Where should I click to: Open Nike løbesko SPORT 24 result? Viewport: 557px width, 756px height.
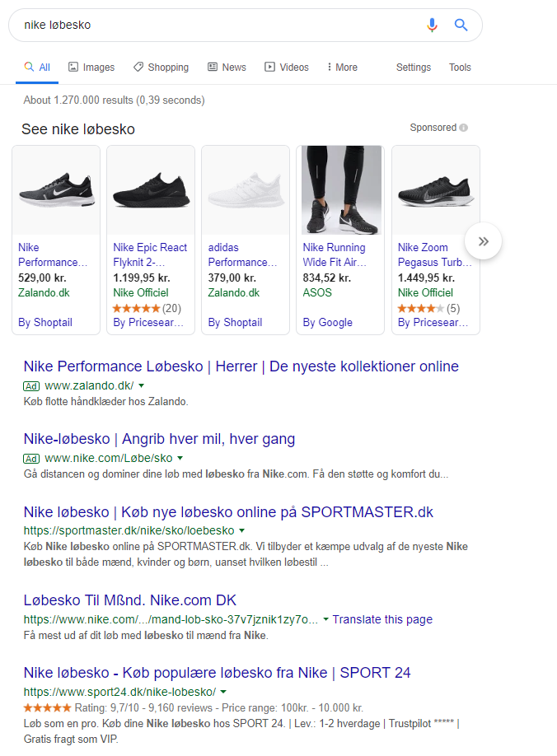coord(217,673)
